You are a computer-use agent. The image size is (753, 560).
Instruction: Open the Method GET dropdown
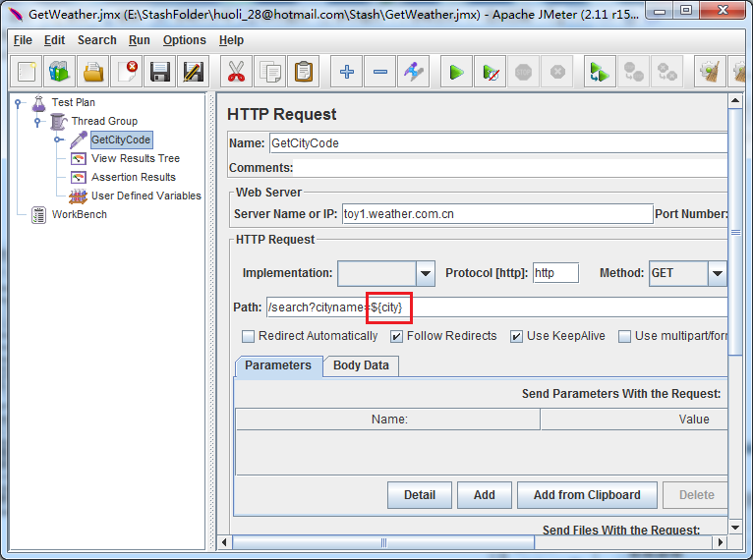point(717,273)
